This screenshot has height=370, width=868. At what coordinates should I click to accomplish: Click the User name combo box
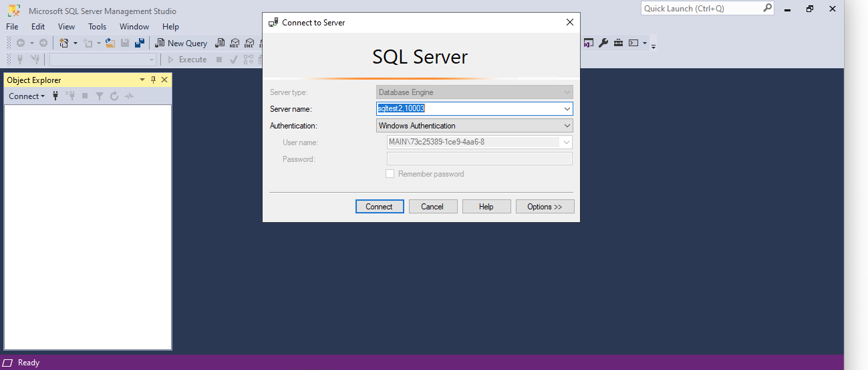pos(480,143)
